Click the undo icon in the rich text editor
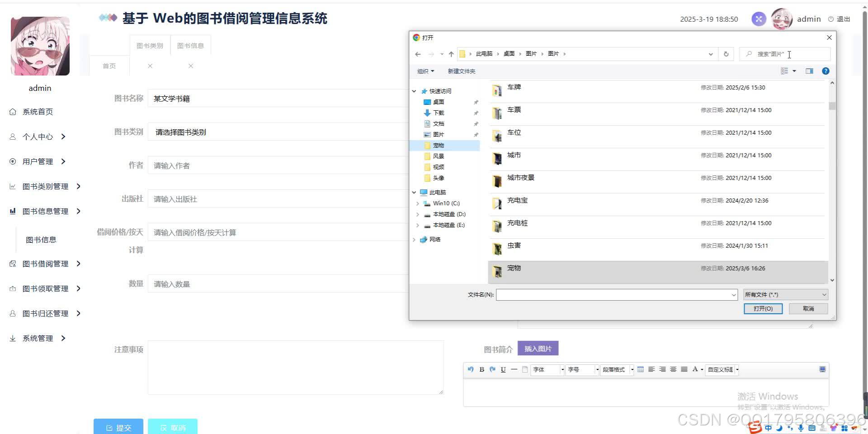This screenshot has width=868, height=434. (x=471, y=369)
